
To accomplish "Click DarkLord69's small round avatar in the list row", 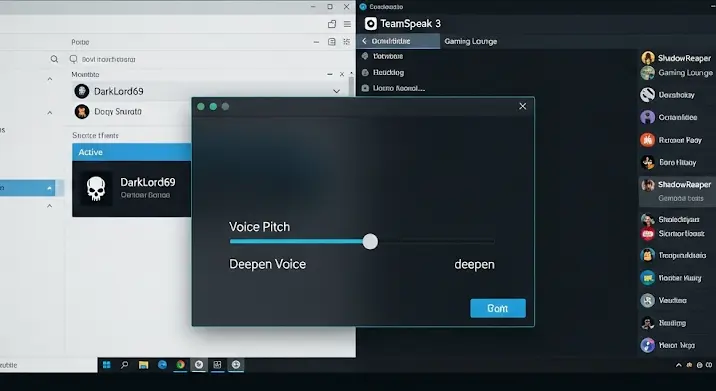I will pos(82,91).
